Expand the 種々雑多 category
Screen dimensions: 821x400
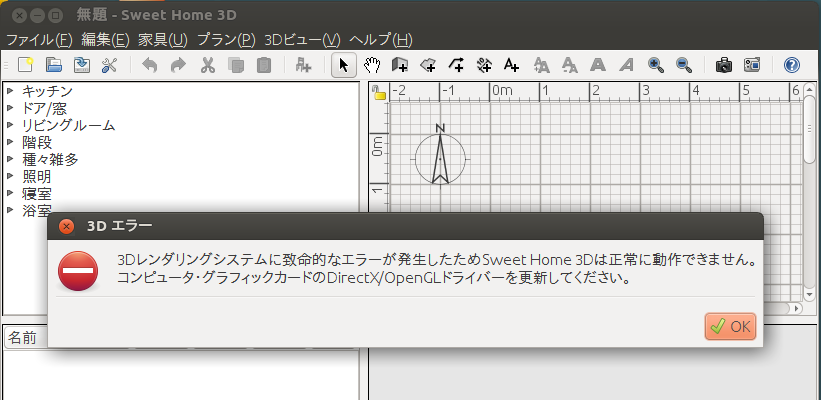[x=10, y=159]
